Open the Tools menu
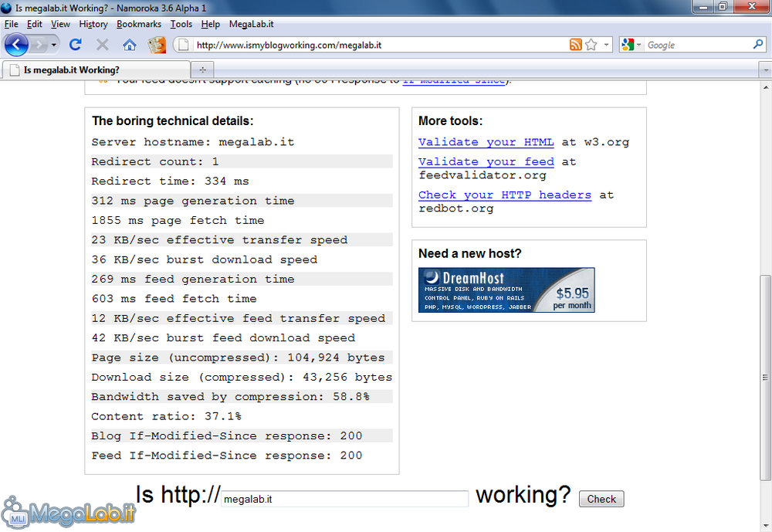The height and width of the screenshot is (532, 772). (x=181, y=24)
